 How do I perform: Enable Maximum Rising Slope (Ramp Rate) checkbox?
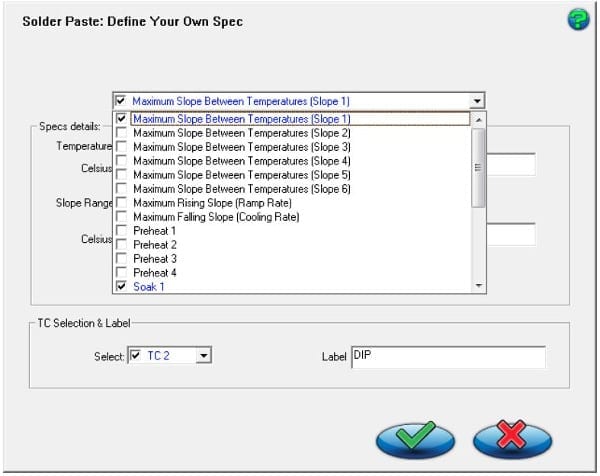pos(121,202)
